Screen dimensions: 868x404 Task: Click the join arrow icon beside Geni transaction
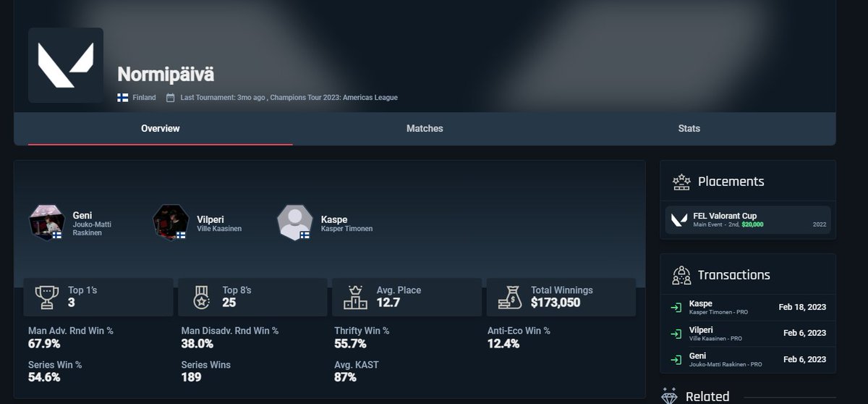coord(676,360)
